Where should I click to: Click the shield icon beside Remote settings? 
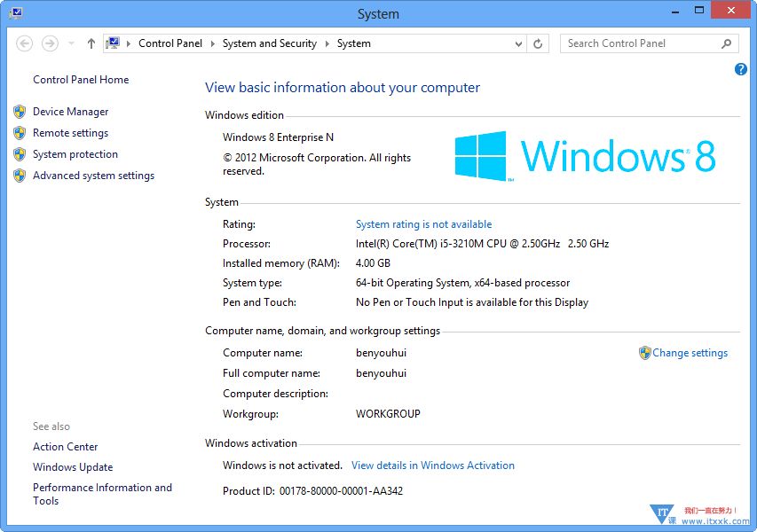(x=20, y=133)
